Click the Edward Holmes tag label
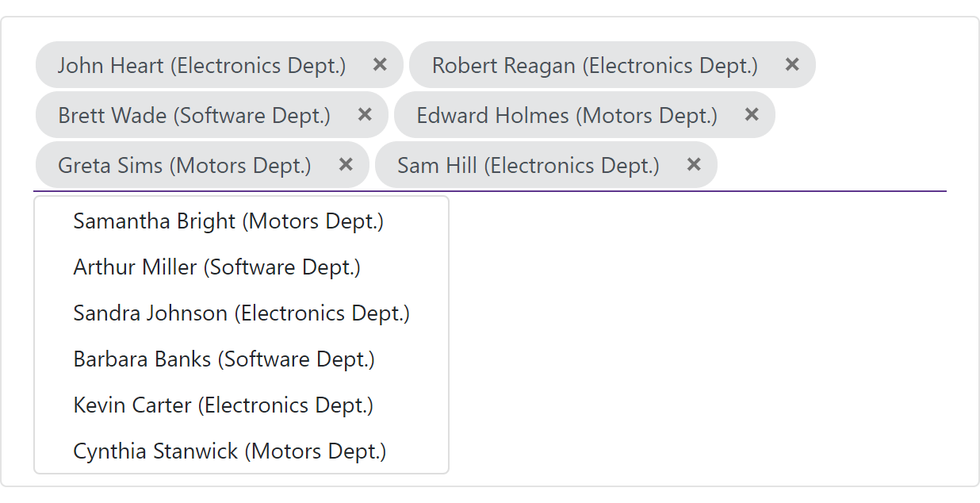Image resolution: width=980 pixels, height=503 pixels. [566, 115]
